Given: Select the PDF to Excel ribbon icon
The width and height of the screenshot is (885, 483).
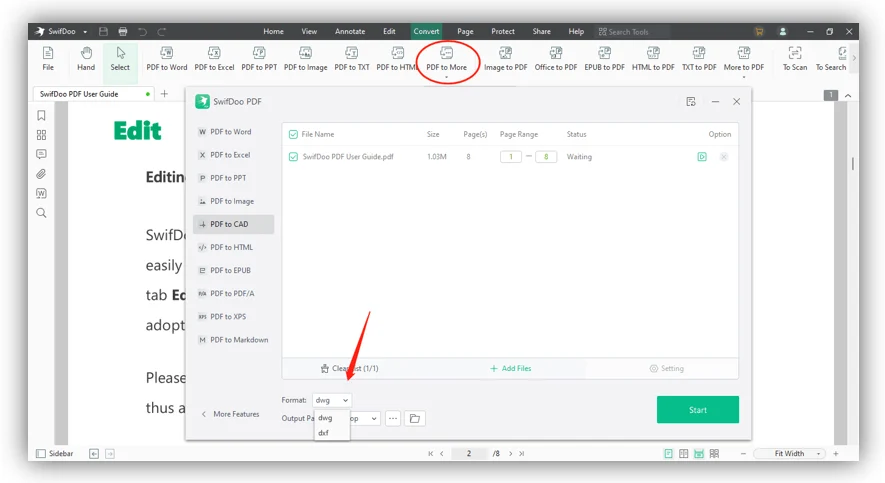Looking at the screenshot, I should click(x=214, y=59).
